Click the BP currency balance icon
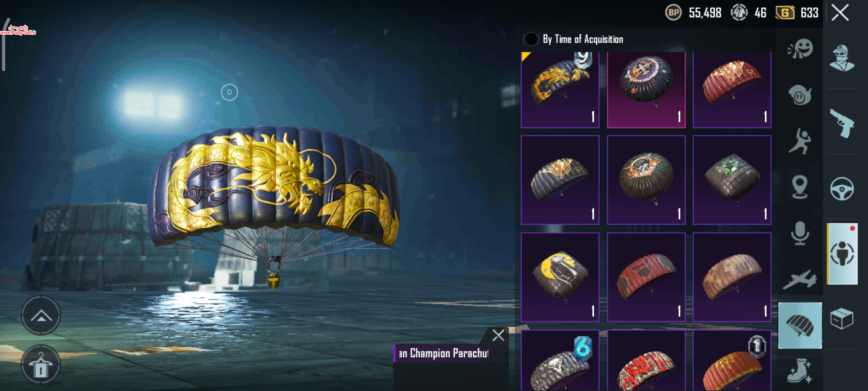The image size is (868, 391). (673, 13)
